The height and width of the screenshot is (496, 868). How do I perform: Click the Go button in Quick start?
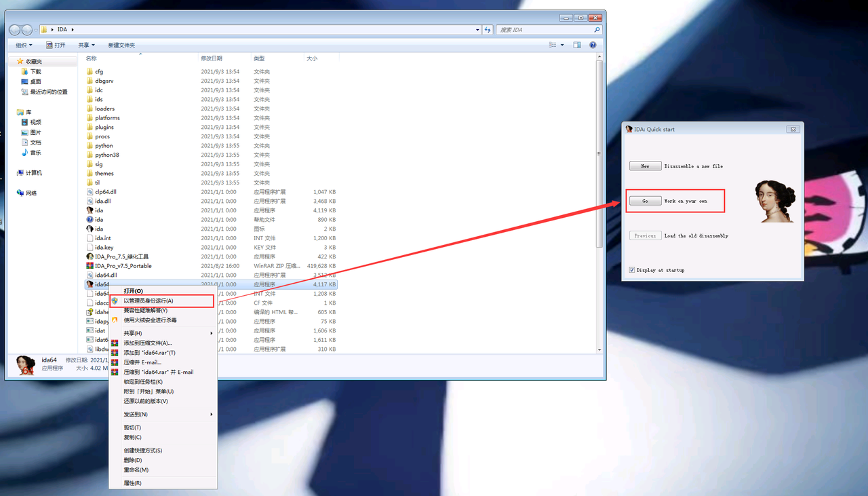(645, 201)
